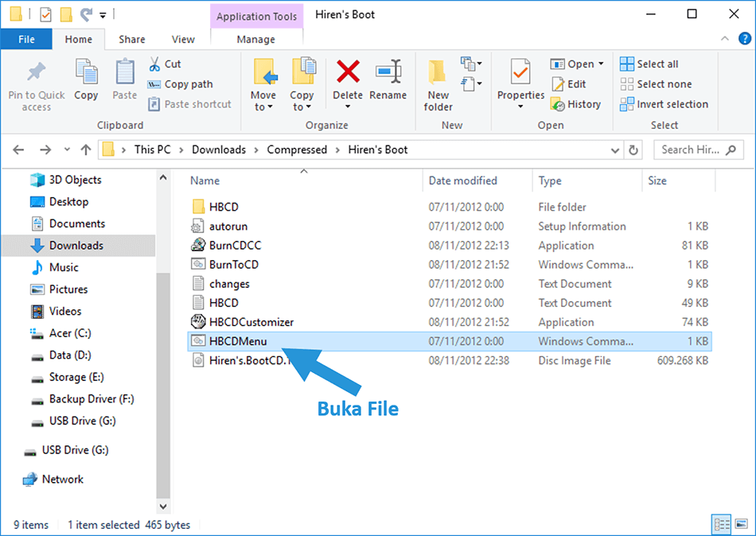756x536 pixels.
Task: Switch to Details view icon in status bar
Action: click(x=721, y=524)
